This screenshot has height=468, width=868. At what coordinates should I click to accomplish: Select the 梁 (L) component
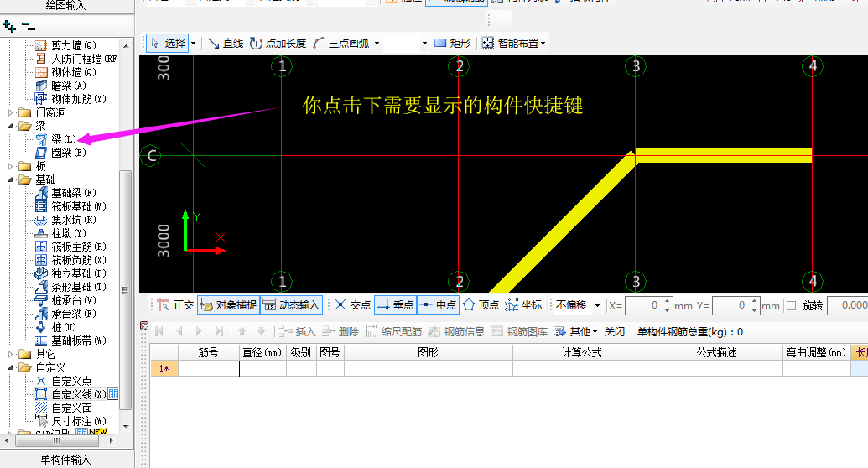64,139
